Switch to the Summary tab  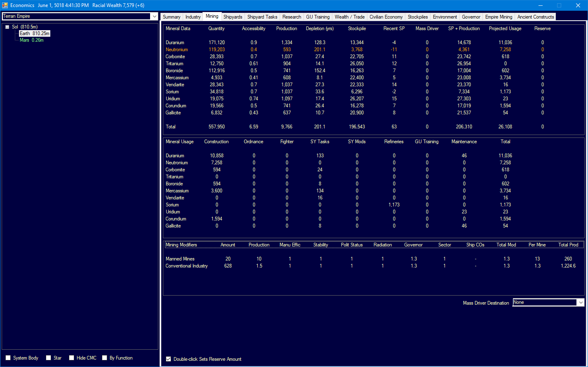pos(172,17)
